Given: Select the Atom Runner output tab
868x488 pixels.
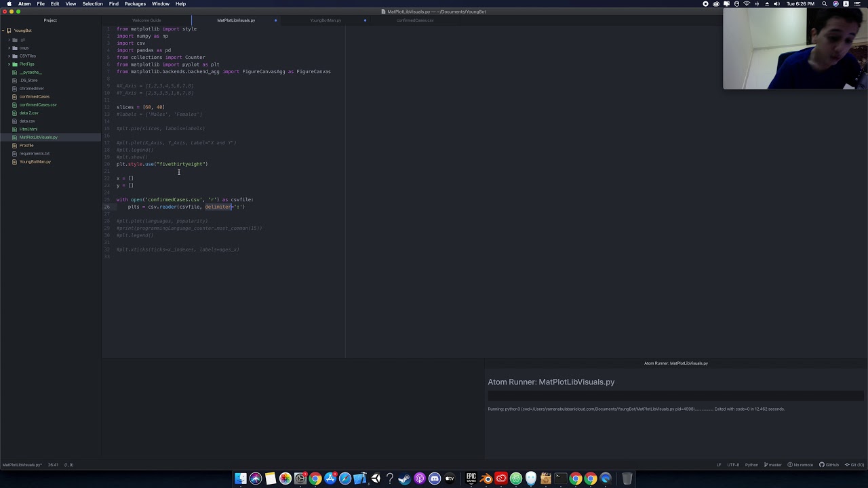Looking at the screenshot, I should point(675,363).
